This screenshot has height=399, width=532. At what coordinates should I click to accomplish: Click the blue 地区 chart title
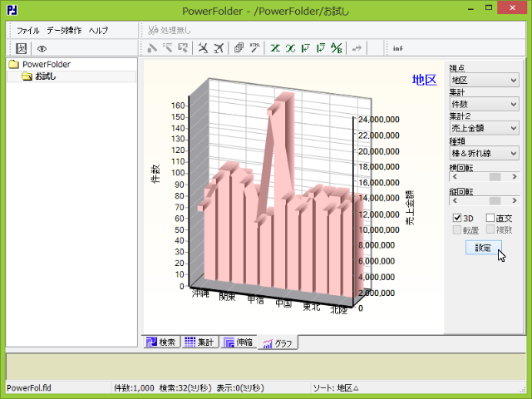(424, 80)
